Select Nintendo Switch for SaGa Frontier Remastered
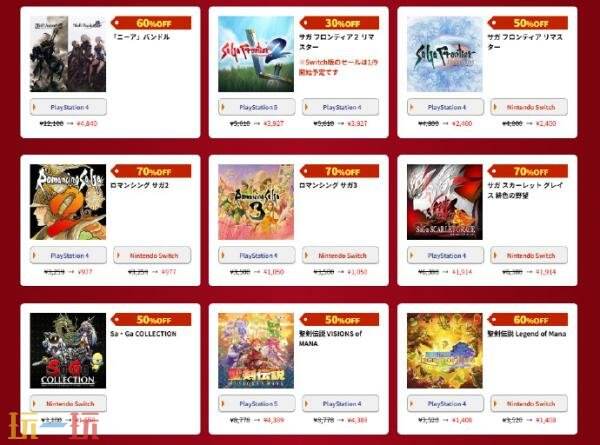 529,107
